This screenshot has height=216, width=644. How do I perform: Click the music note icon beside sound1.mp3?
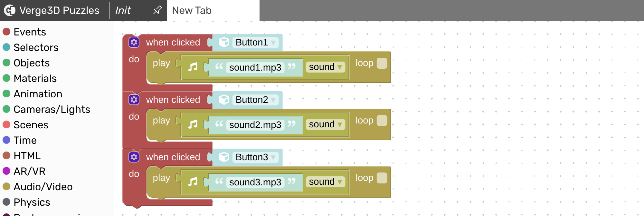coord(193,67)
